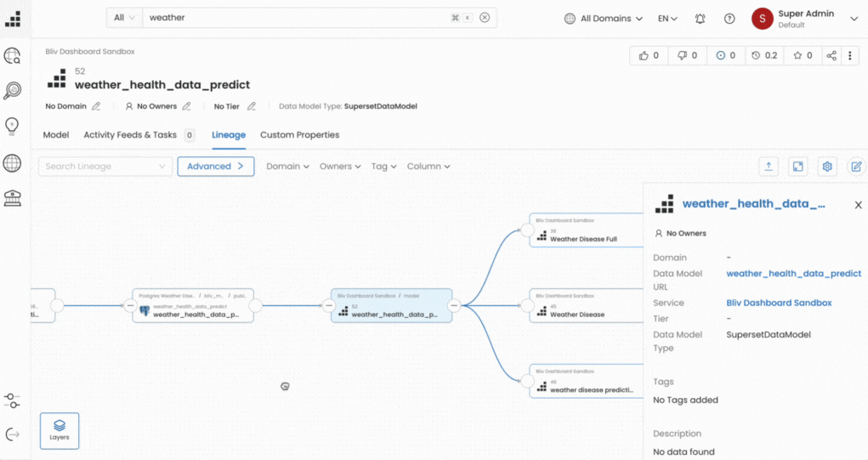Image resolution: width=868 pixels, height=460 pixels.
Task: Collapse the weather_health_data_p model node's downstream lineage
Action: (x=454, y=305)
